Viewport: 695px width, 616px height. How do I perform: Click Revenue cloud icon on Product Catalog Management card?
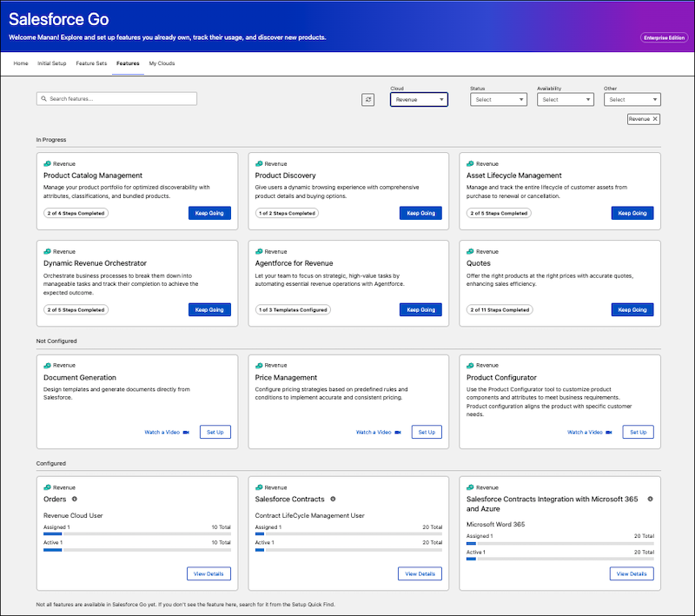click(x=47, y=164)
